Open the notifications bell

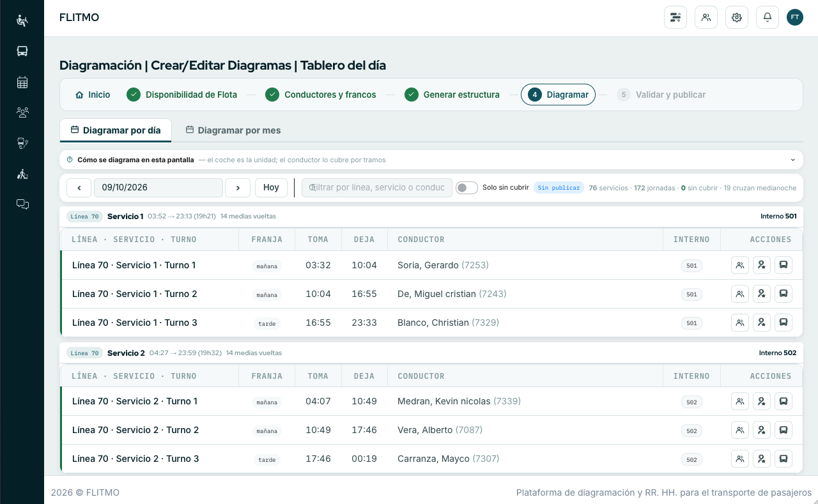(x=768, y=17)
